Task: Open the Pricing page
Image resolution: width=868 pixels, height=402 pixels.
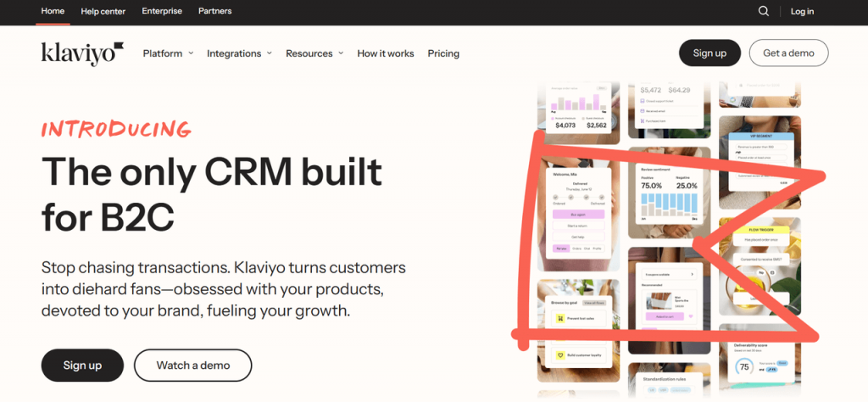Action: click(443, 53)
